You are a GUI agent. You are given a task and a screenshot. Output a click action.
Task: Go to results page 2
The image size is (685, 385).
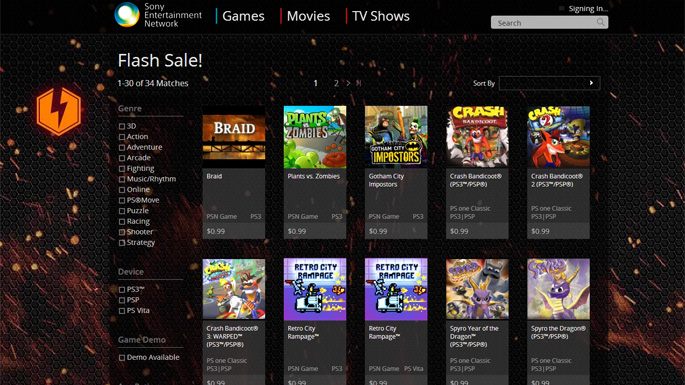pyautogui.click(x=336, y=83)
